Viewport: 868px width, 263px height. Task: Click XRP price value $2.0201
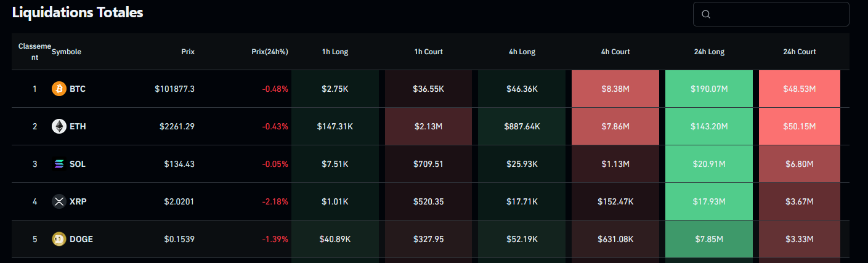pyautogui.click(x=180, y=201)
